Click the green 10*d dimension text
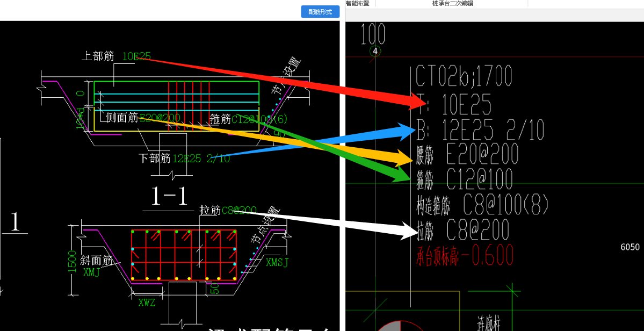The image size is (644, 331). 81,119
